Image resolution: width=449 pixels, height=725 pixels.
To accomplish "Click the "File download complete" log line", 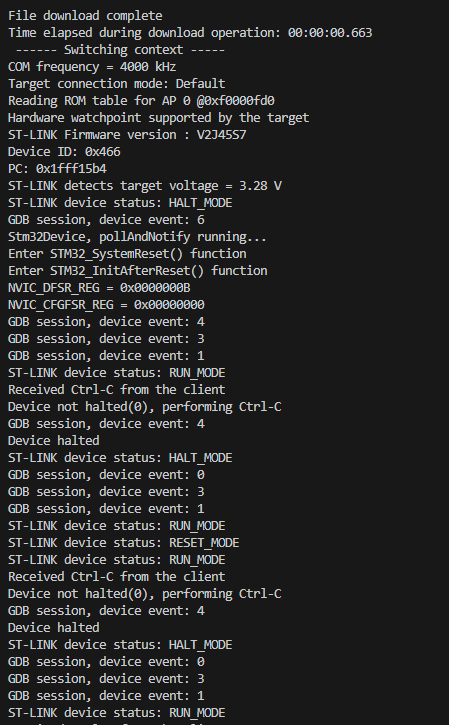I will [x=85, y=16].
